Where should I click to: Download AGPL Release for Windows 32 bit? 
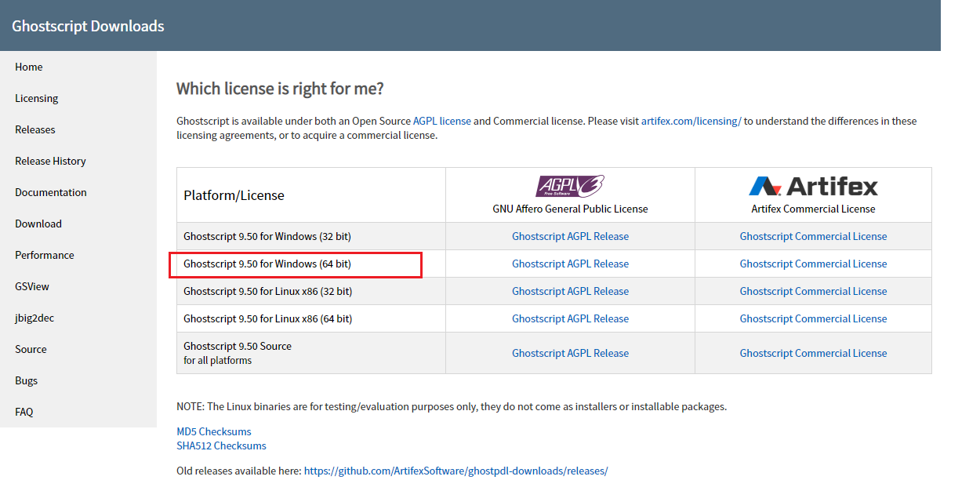coord(570,236)
